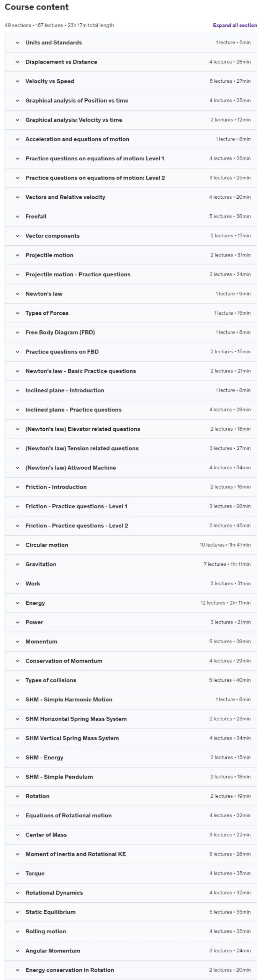Click the chevron beside Rotation
The width and height of the screenshot is (257, 980).
17,796
